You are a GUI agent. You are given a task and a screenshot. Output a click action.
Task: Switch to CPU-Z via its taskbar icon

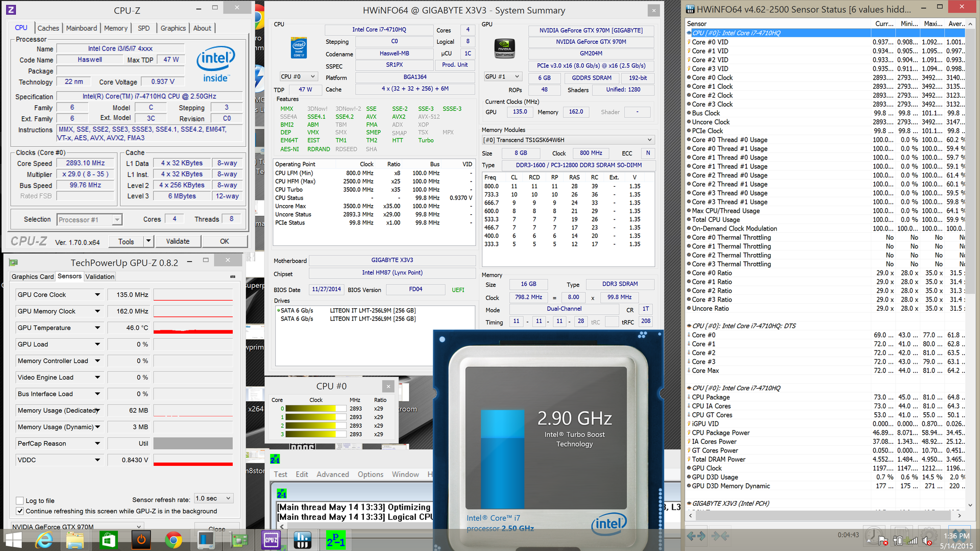point(271,540)
